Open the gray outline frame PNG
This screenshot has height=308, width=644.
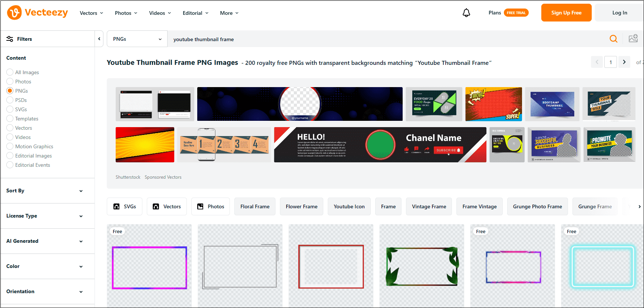[240, 266]
